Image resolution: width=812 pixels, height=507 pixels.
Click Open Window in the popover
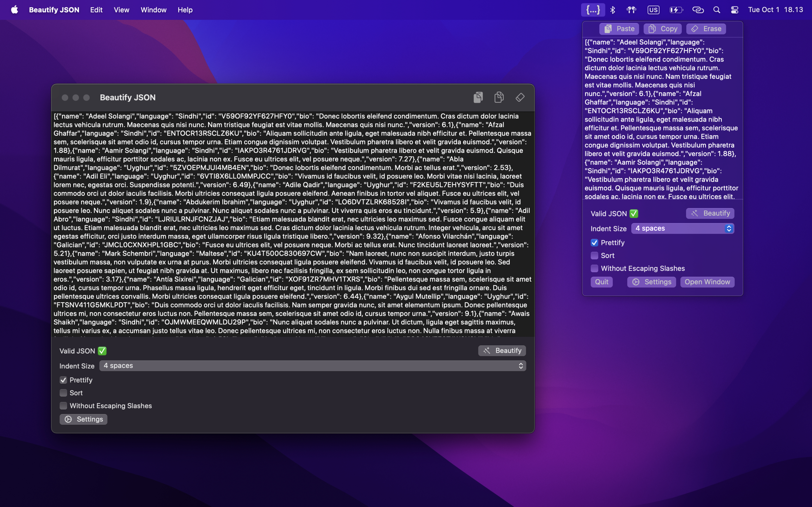click(x=707, y=282)
